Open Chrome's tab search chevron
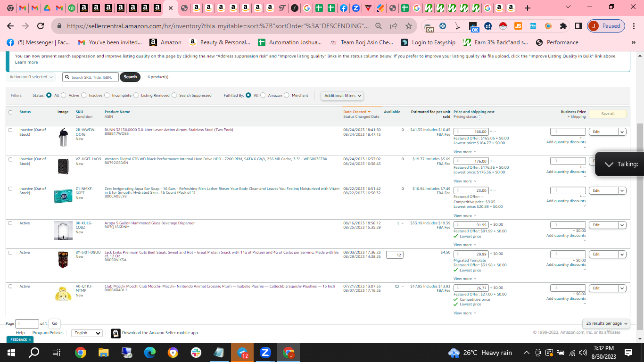This screenshot has height=362, width=644. (568, 7)
